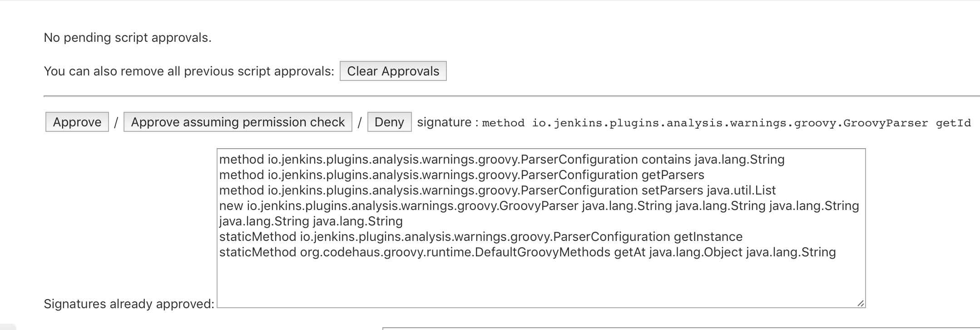Image resolution: width=980 pixels, height=330 pixels.
Task: Click 'You can also remove all previous script approvals' text
Action: click(189, 71)
